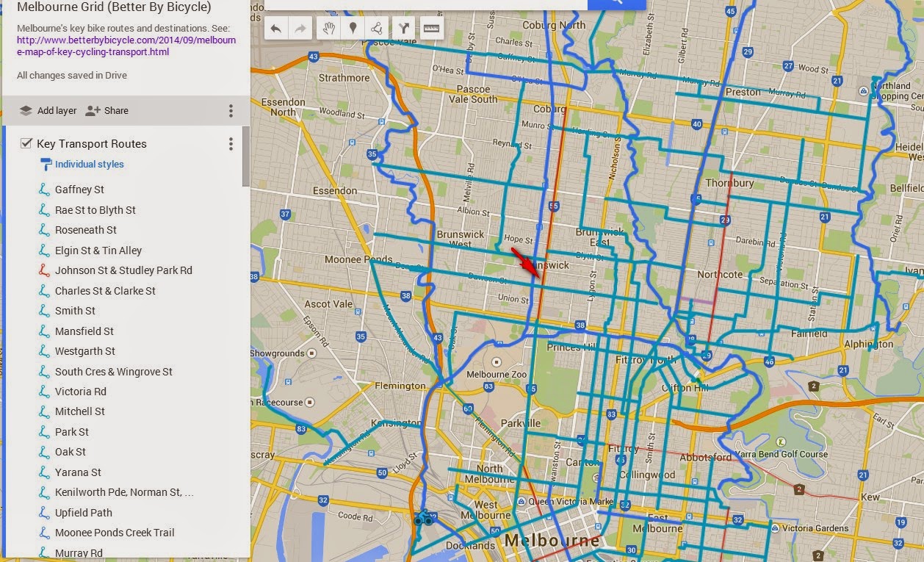
Task: Select the Rae St to Blyth St route
Action: [x=95, y=210]
